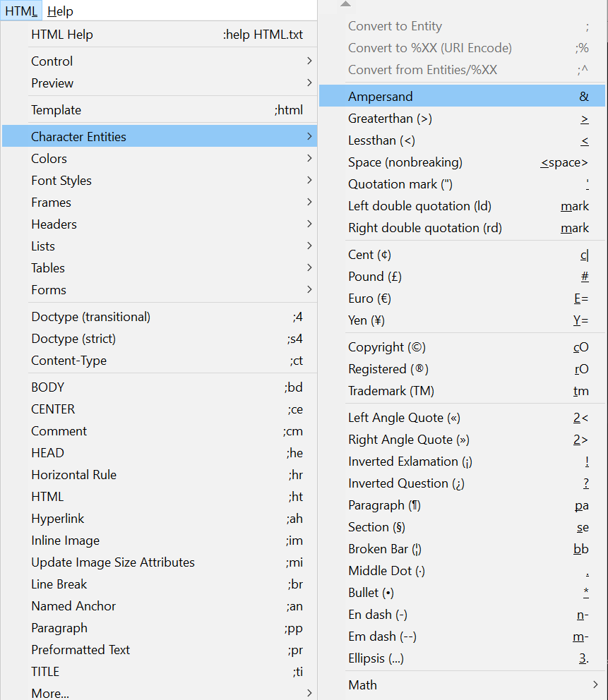Click the scroll-up arrow in the entities submenu
The height and width of the screenshot is (700, 608).
coord(345,4)
